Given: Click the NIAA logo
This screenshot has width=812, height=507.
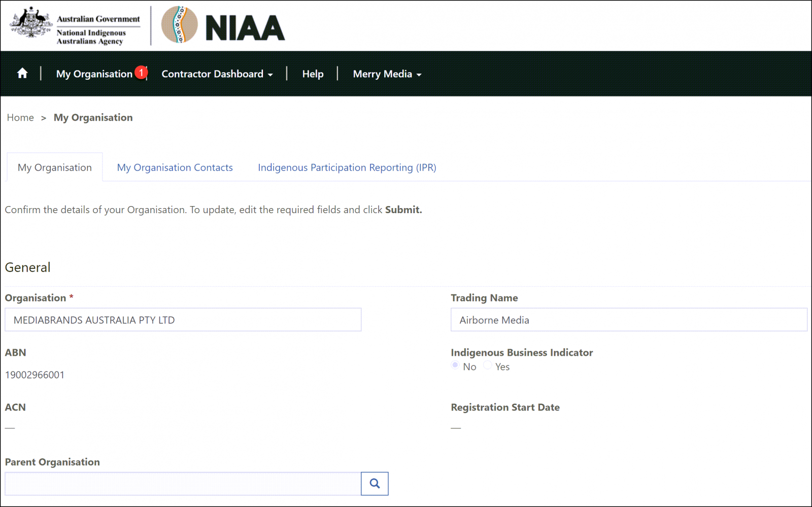Looking at the screenshot, I should pos(223,25).
